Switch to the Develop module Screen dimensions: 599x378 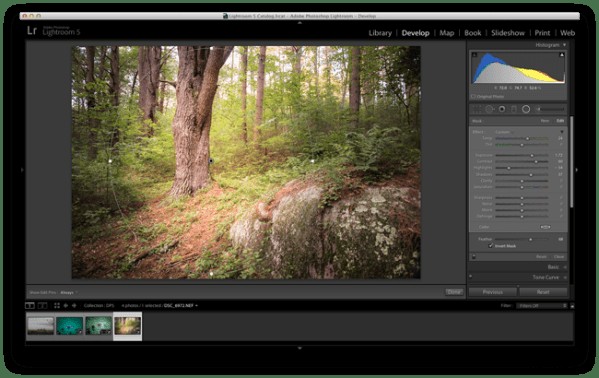[416, 33]
